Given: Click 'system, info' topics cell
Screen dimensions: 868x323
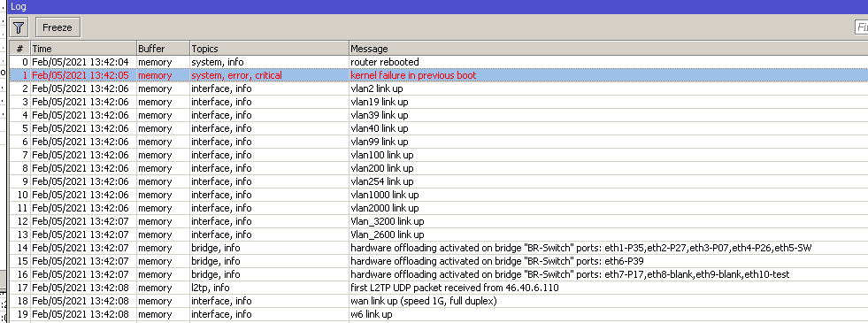Looking at the screenshot, I should tap(218, 62).
